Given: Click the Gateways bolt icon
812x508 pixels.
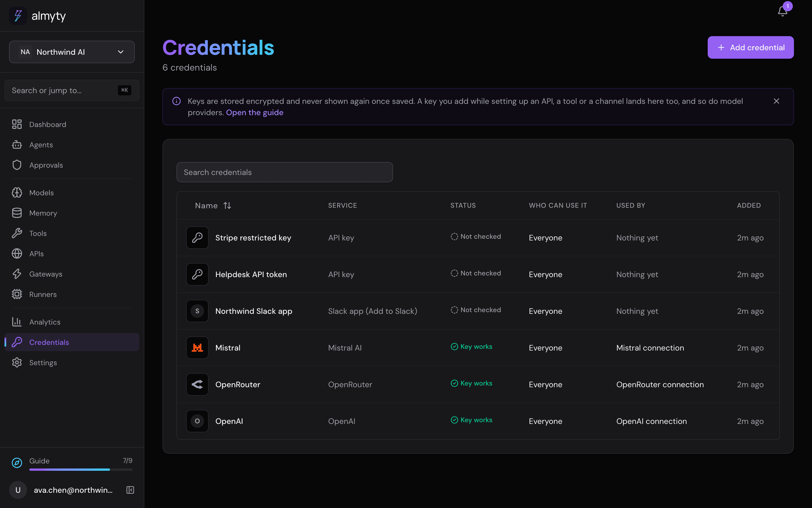Looking at the screenshot, I should (x=17, y=274).
